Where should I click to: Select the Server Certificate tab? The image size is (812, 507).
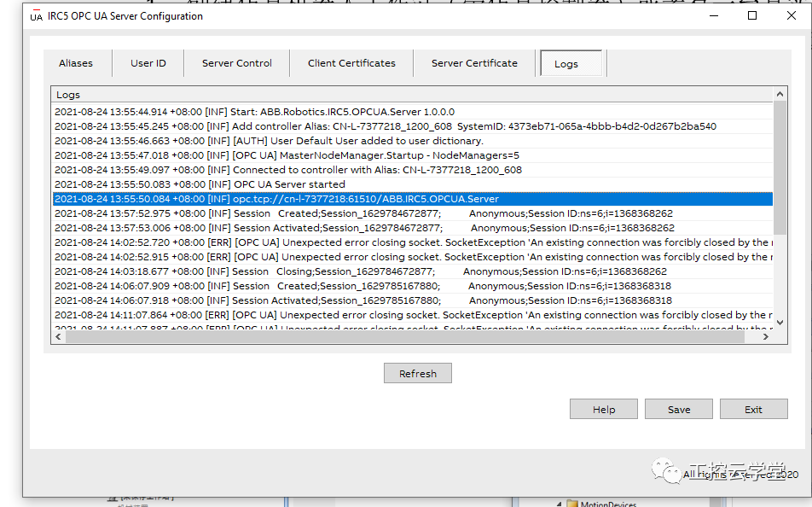point(474,63)
